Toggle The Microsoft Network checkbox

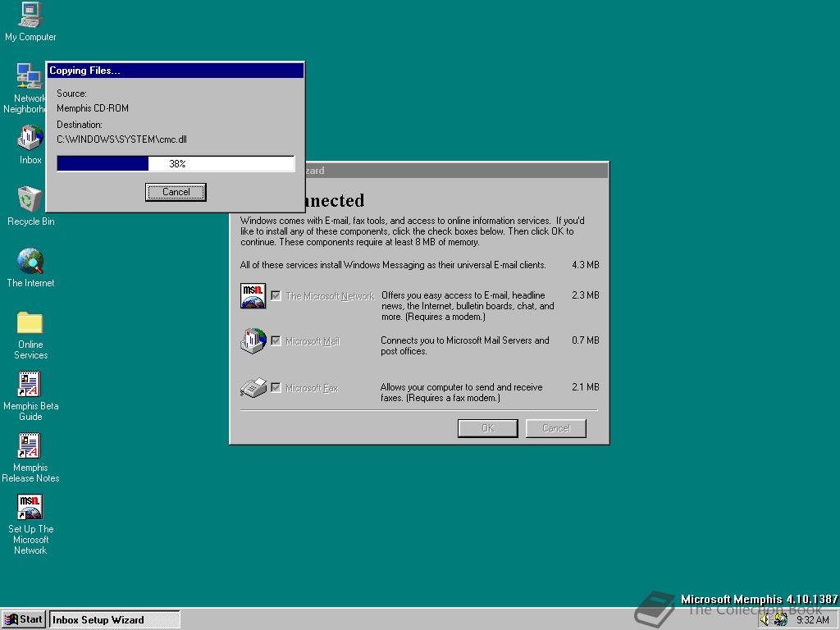[276, 295]
